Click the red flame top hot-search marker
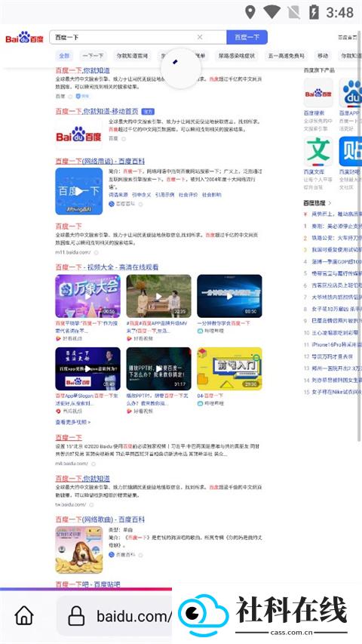 click(305, 214)
